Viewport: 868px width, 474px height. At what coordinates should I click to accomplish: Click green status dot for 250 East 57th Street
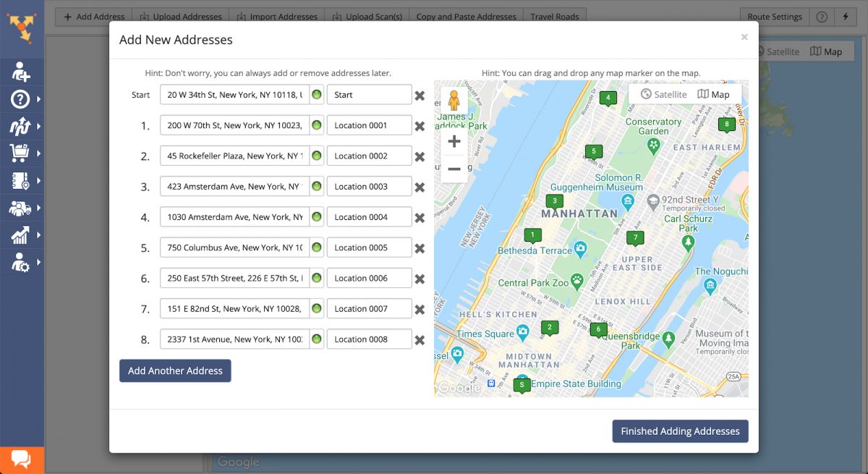tap(316, 278)
